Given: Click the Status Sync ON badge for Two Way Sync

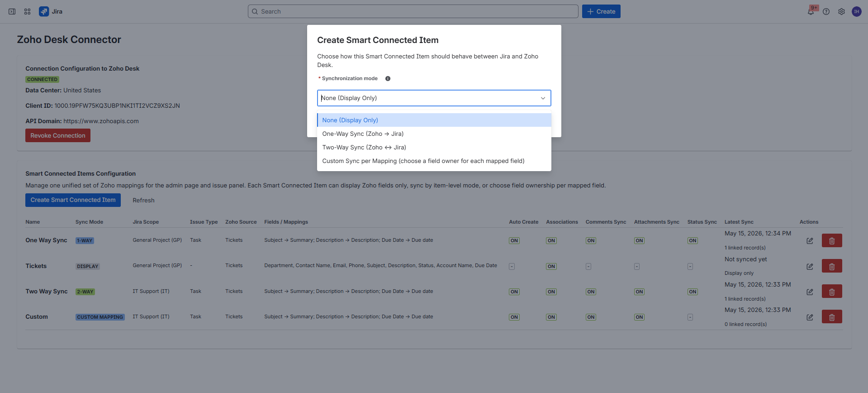Looking at the screenshot, I should (693, 292).
